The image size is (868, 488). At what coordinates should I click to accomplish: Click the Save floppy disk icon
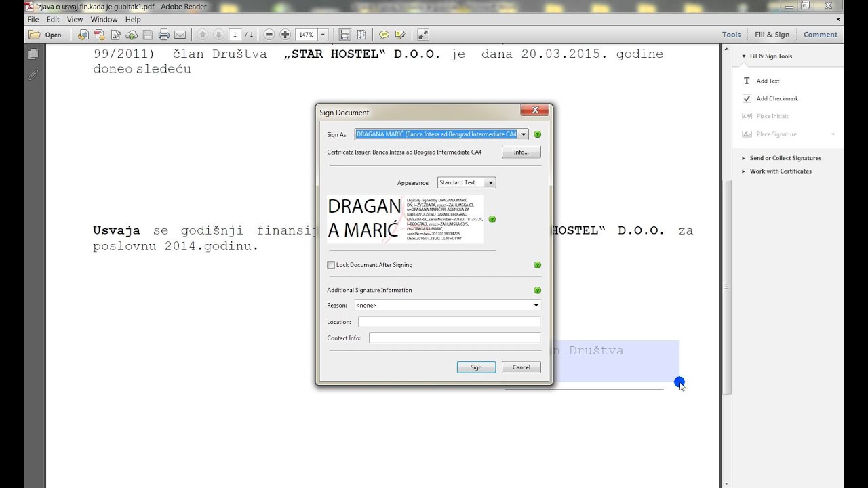[x=147, y=35]
